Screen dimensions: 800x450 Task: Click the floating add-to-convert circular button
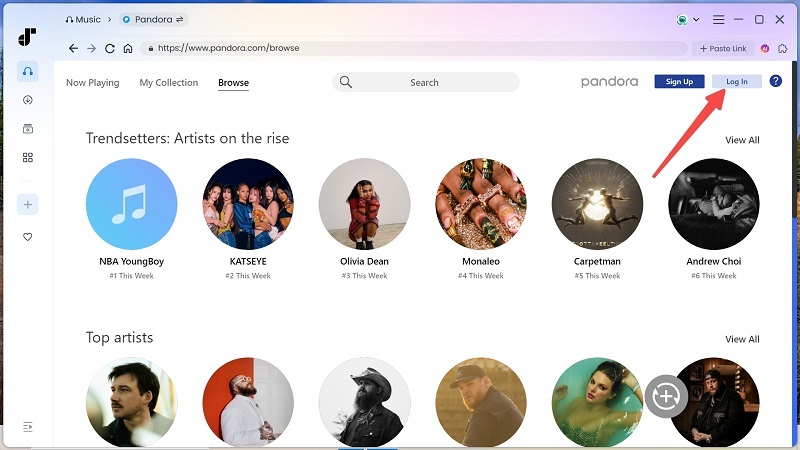tap(665, 397)
